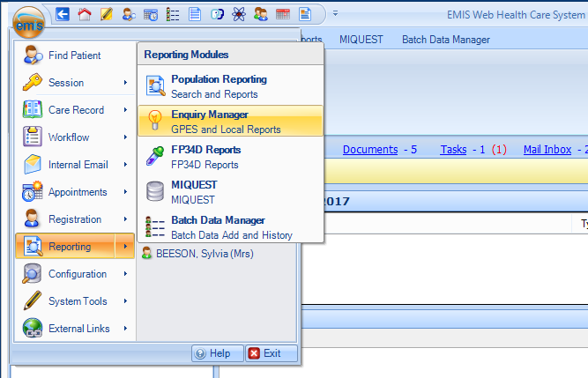
Task: Open the Internal Email menu entry
Action: click(x=75, y=165)
